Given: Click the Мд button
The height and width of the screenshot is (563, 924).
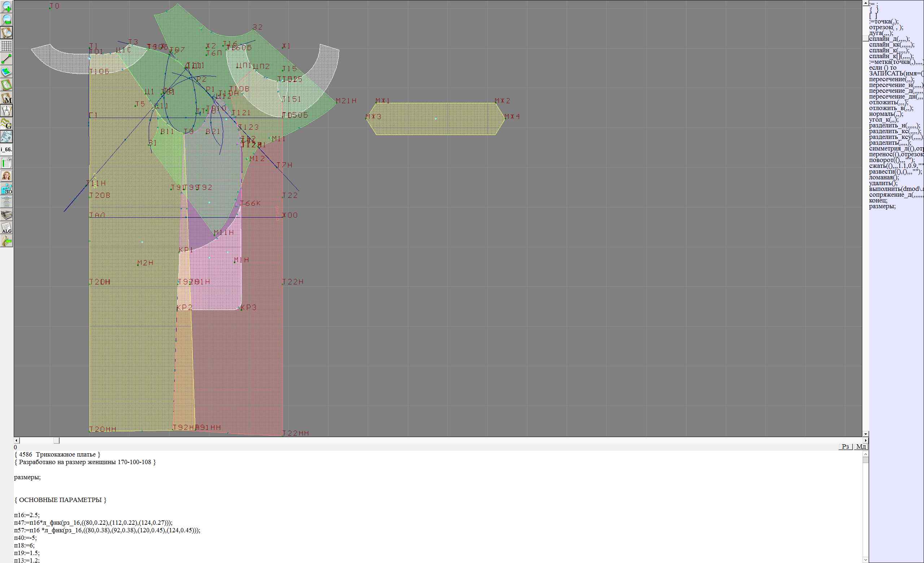Looking at the screenshot, I should pyautogui.click(x=861, y=446).
